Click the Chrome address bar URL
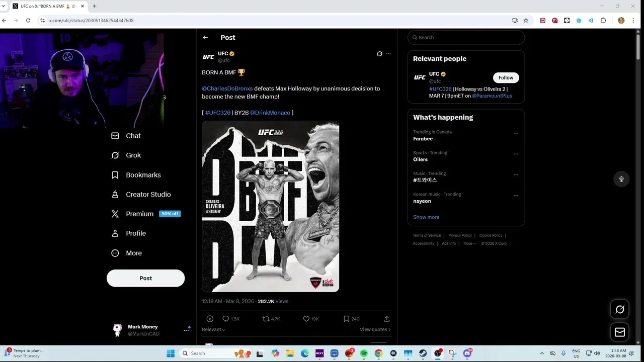Viewport: 644px width, 362px height. tap(91, 21)
